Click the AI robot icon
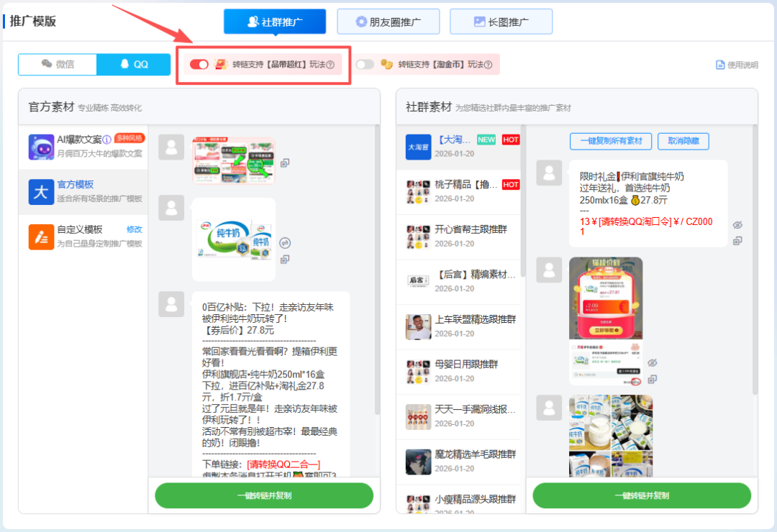 (41, 147)
